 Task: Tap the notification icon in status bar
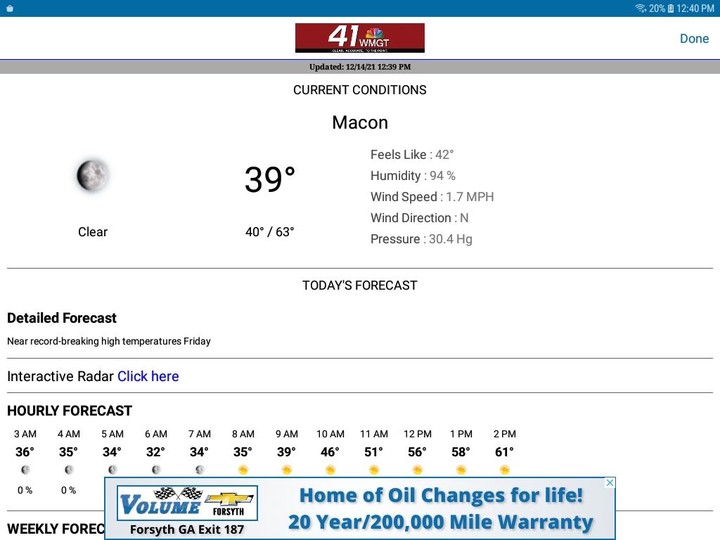point(9,8)
